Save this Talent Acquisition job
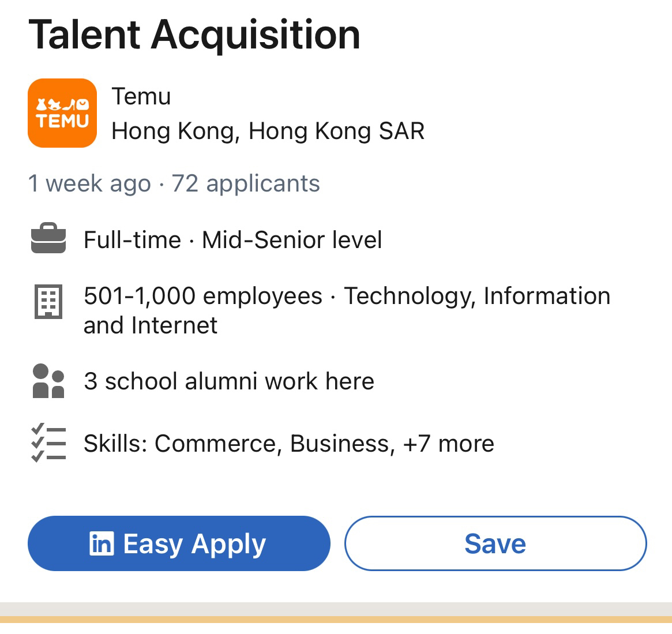Image resolution: width=672 pixels, height=634 pixels. (x=495, y=543)
